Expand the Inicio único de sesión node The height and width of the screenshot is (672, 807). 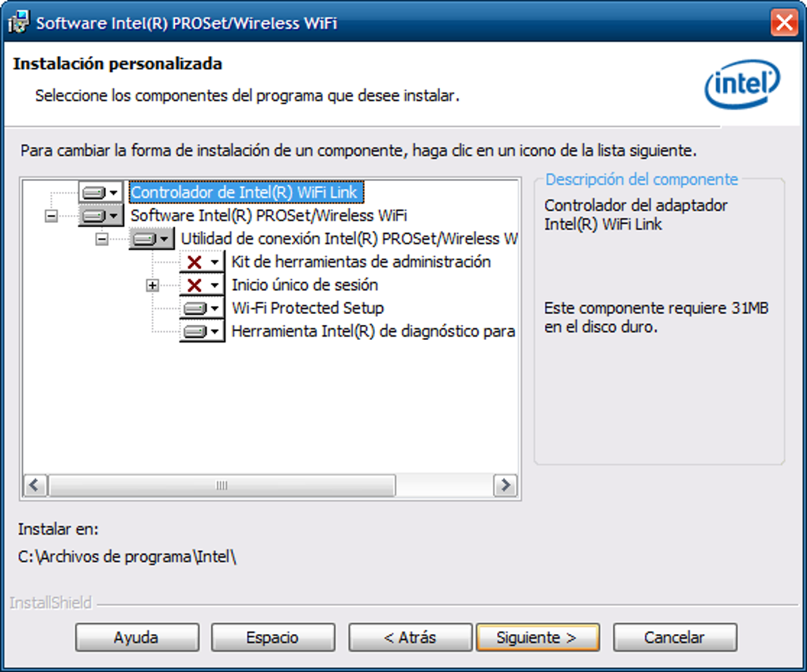[x=153, y=285]
